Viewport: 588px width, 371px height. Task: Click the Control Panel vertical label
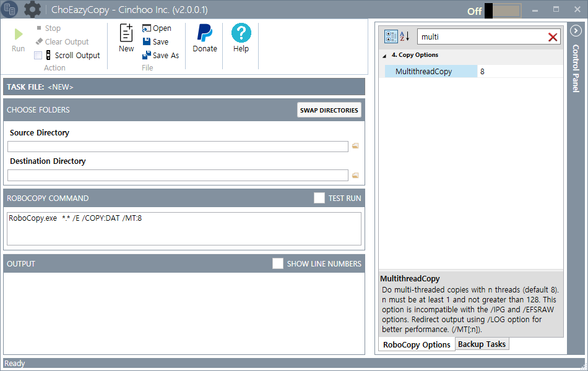click(x=576, y=68)
